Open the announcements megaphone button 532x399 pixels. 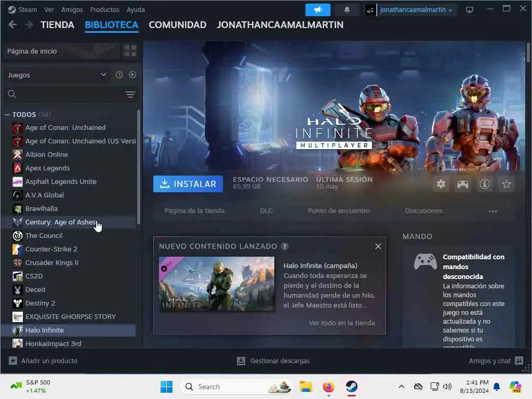(x=317, y=10)
